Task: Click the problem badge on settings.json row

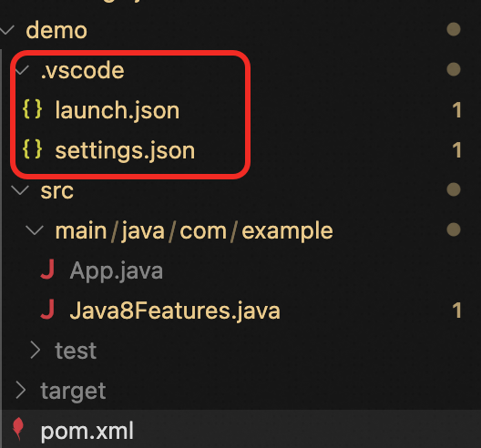Action: coord(456,150)
